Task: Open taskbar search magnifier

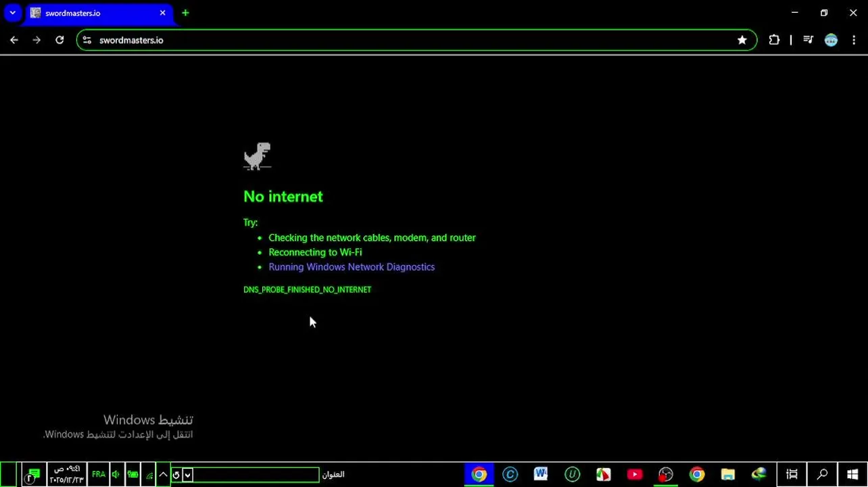Action: point(822,475)
